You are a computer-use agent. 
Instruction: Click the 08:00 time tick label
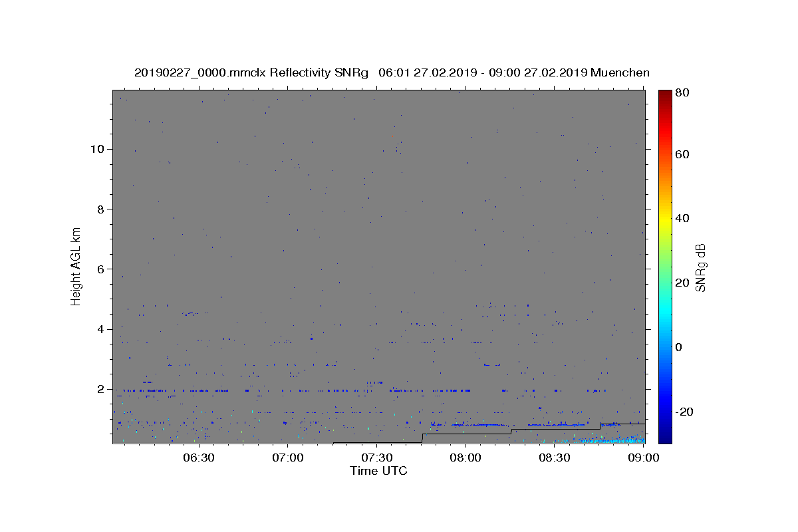tap(465, 458)
